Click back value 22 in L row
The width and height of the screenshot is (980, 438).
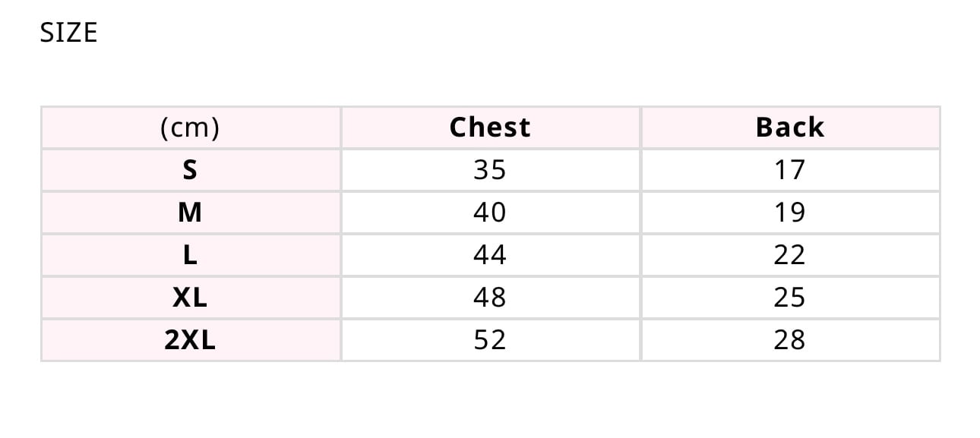pos(790,255)
